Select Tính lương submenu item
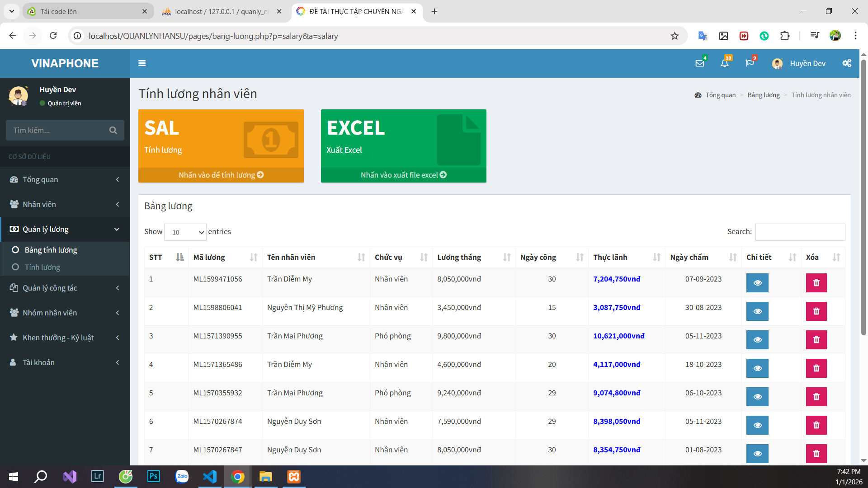Viewport: 868px width, 488px height. (x=65, y=267)
